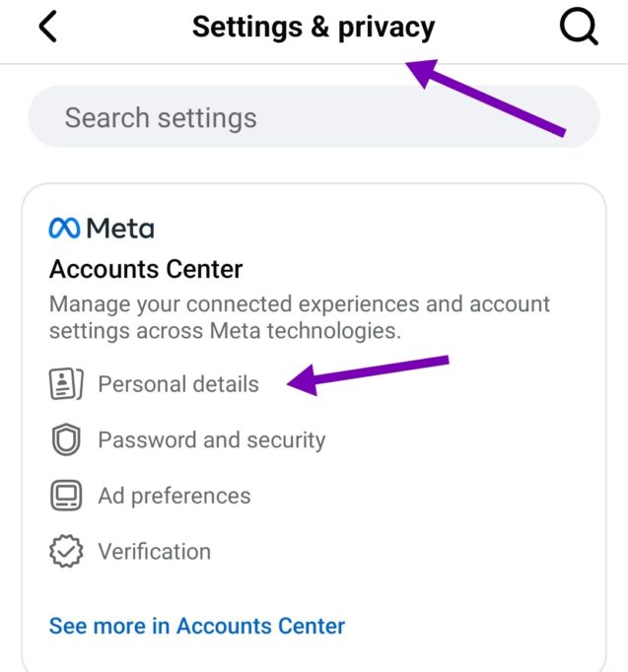This screenshot has height=672, width=628.
Task: Click the word 'technologies' in the description
Action: tap(329, 331)
